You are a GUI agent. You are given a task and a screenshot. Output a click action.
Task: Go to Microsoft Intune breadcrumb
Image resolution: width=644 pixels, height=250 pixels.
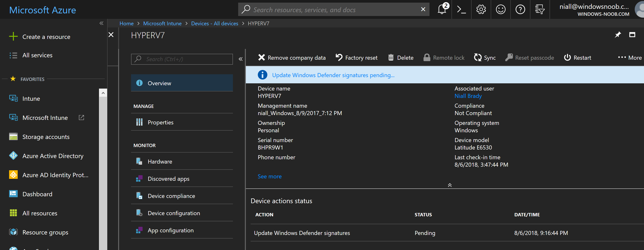tap(162, 23)
